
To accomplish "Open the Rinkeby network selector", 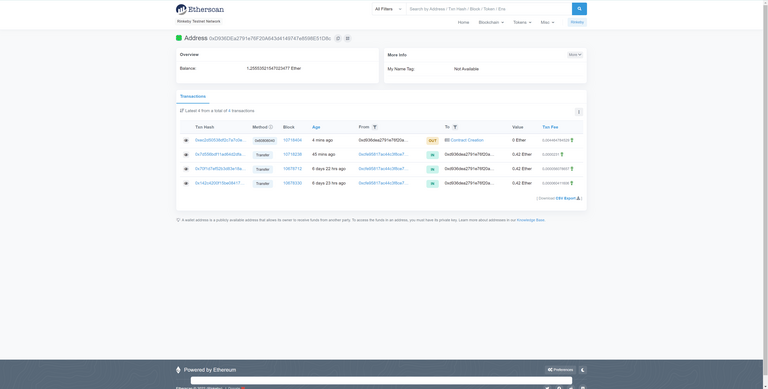I will point(577,23).
